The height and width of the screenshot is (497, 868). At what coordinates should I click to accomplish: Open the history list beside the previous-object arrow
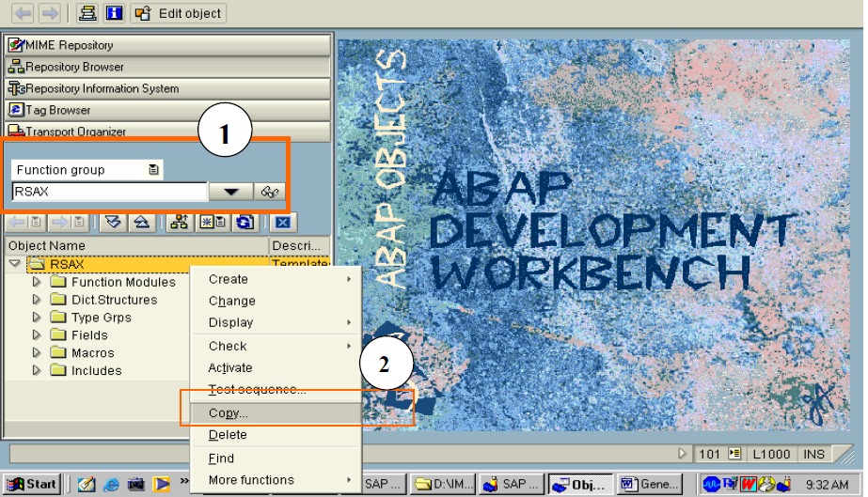point(36,223)
